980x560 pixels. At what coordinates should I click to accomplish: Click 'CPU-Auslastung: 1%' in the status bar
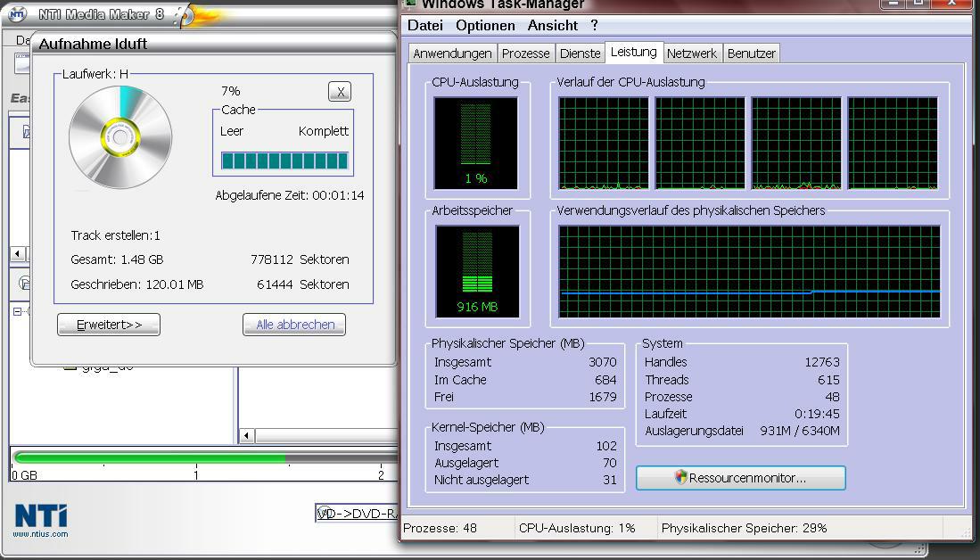point(577,528)
